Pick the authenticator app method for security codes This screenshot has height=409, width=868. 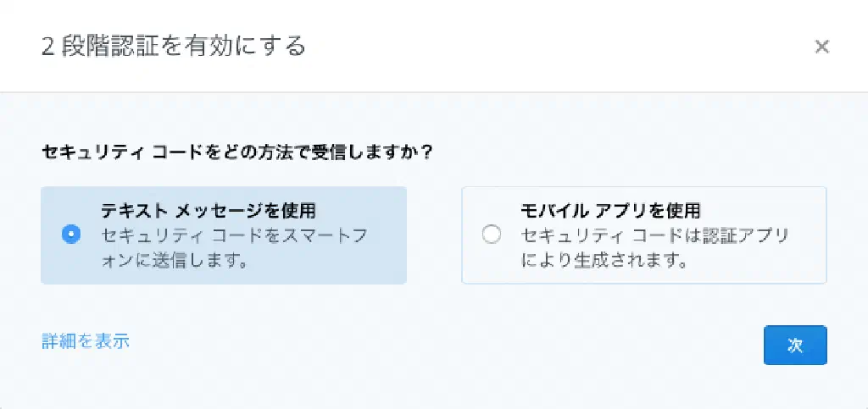pos(492,235)
